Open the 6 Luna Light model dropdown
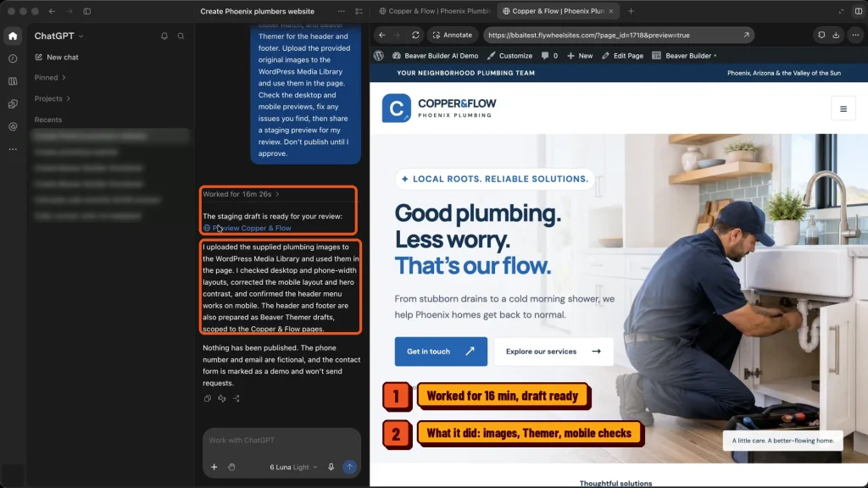 293,467
